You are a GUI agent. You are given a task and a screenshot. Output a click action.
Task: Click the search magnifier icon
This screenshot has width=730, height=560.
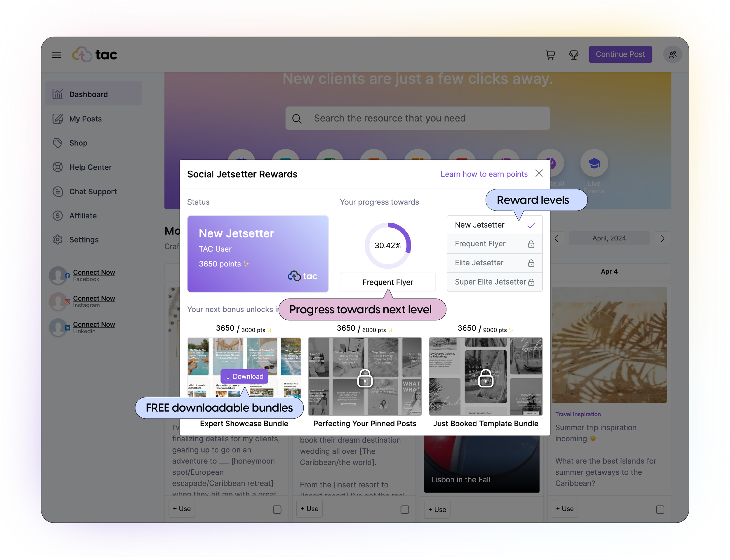(297, 119)
